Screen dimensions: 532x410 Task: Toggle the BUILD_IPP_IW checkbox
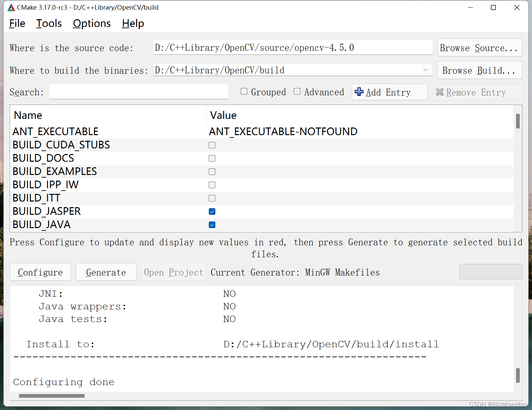(212, 185)
